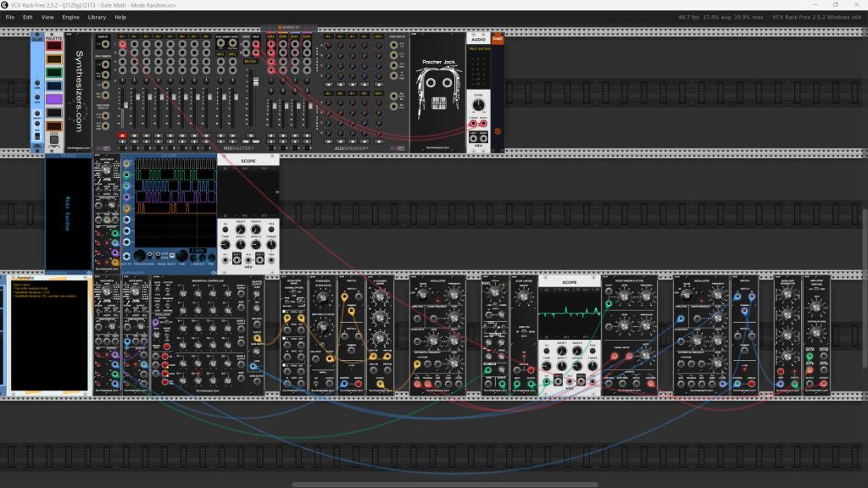Click the Slew Limiter amount knob
This screenshot has width=868, height=488.
pyautogui.click(x=522, y=298)
